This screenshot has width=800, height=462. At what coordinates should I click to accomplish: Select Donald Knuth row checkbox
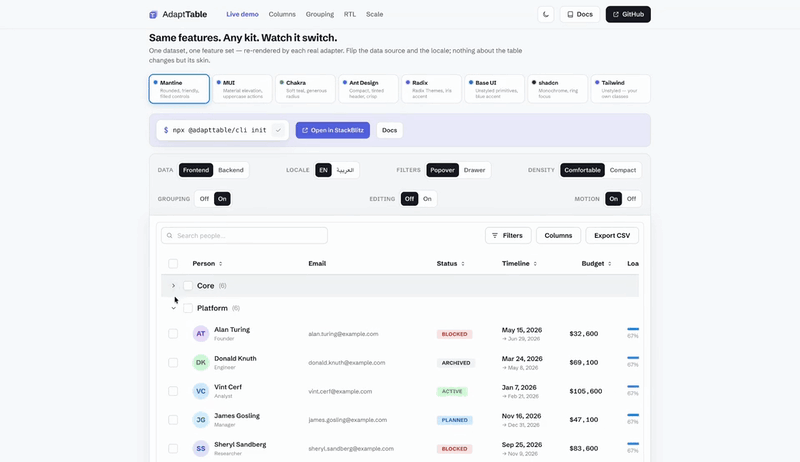pos(173,363)
